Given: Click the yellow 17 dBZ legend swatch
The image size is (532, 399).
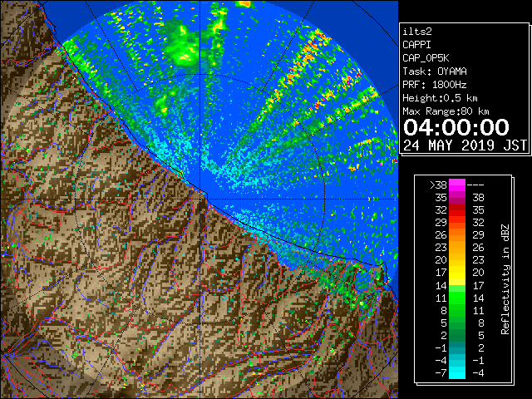Looking at the screenshot, I should (457, 273).
